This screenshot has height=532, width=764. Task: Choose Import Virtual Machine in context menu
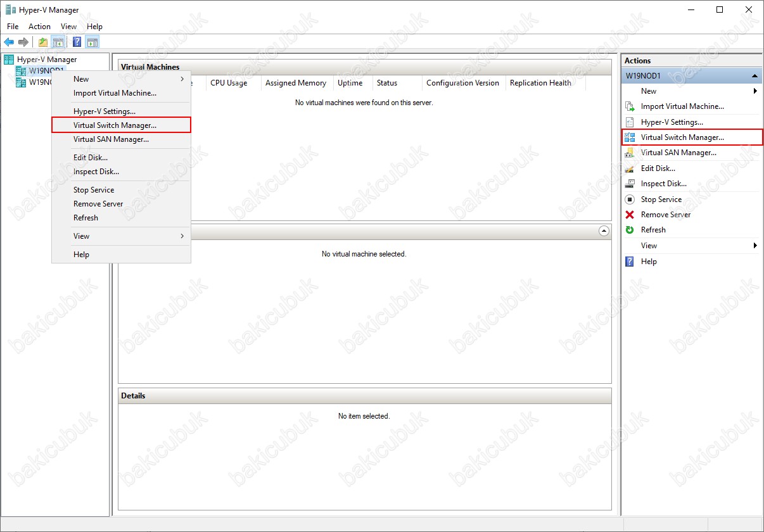tap(121, 93)
